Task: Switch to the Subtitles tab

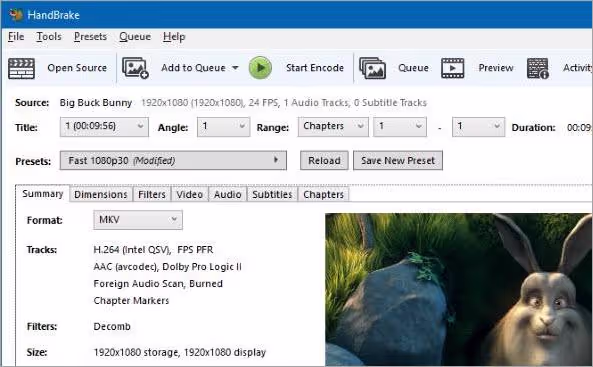Action: click(272, 194)
